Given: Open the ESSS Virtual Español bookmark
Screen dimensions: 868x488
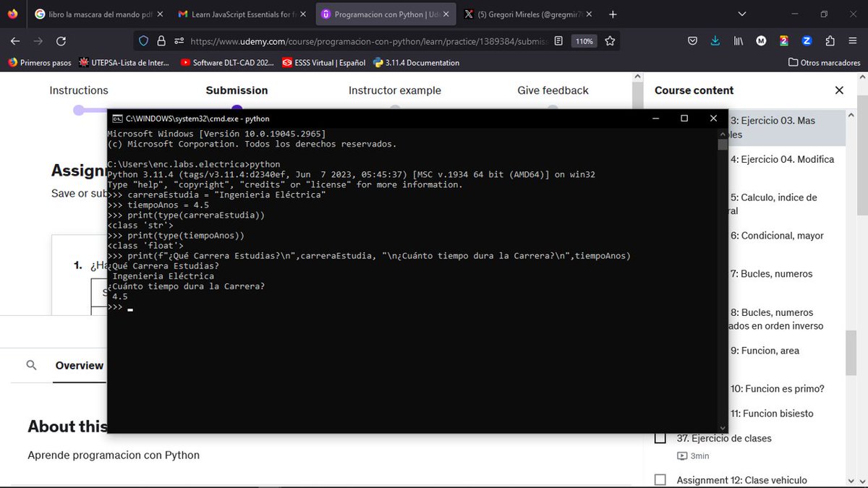Looking at the screenshot, I should pyautogui.click(x=323, y=63).
